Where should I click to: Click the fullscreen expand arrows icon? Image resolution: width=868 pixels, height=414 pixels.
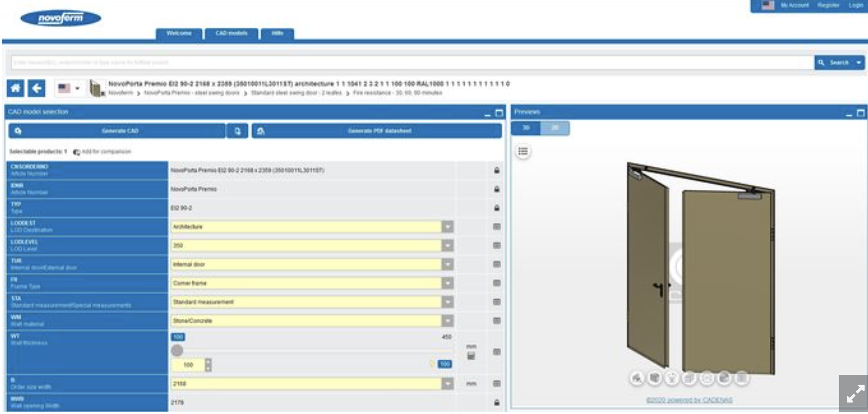(x=855, y=394)
